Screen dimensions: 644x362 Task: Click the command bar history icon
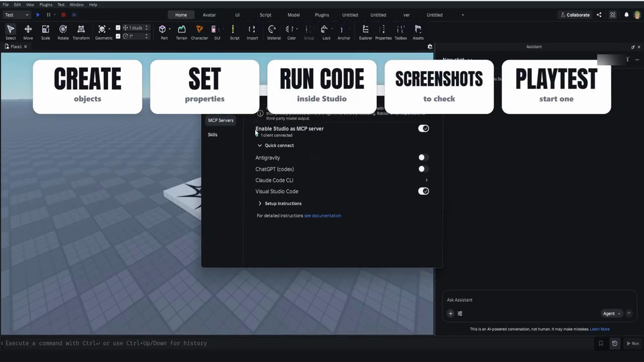(x=614, y=343)
